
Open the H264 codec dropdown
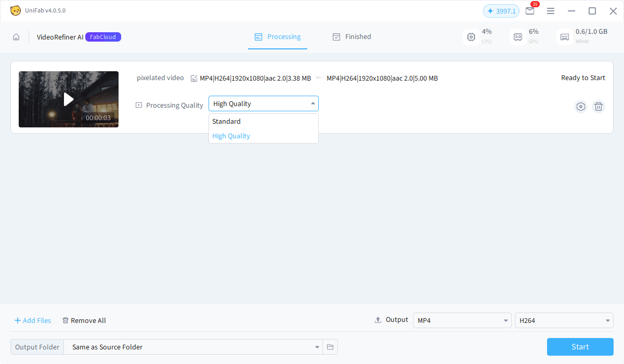point(564,320)
